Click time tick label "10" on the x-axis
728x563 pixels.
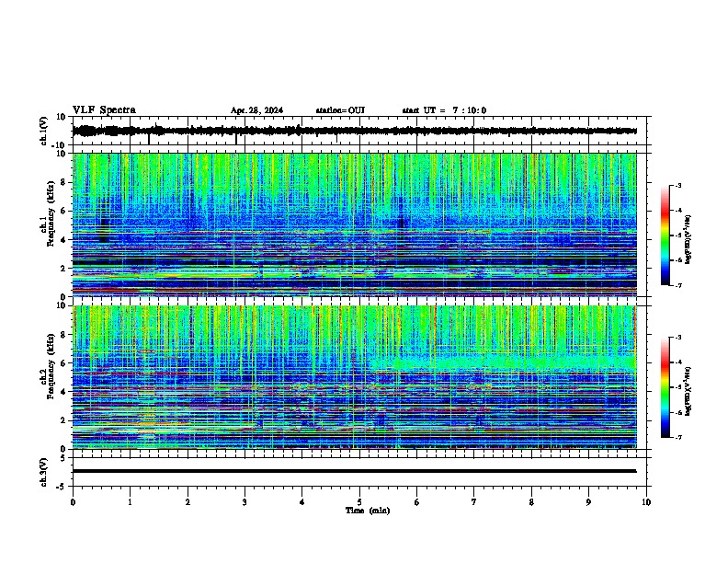tap(646, 502)
